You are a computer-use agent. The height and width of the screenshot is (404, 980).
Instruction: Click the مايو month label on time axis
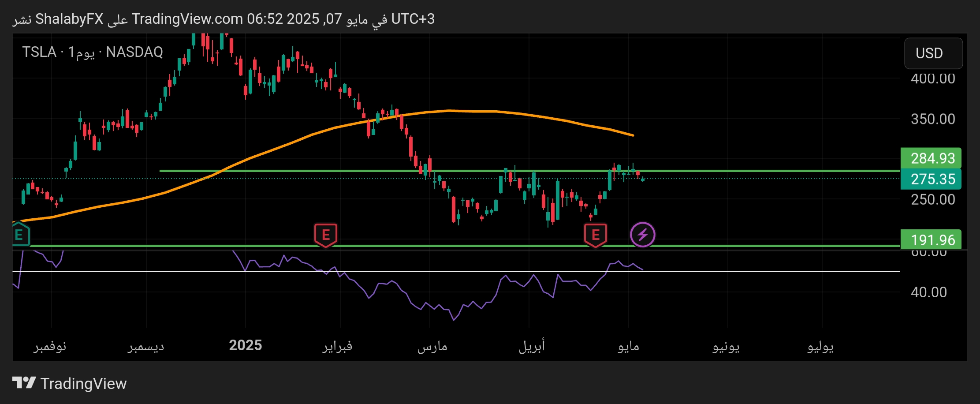point(628,346)
